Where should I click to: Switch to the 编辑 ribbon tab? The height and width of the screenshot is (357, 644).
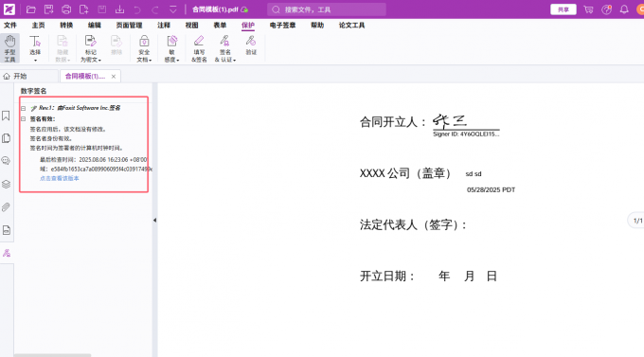click(x=94, y=26)
